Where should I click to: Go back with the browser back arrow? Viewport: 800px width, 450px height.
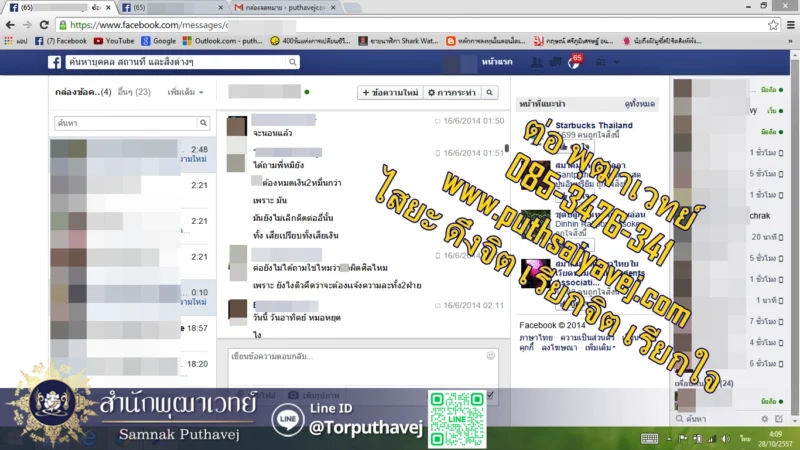10,24
